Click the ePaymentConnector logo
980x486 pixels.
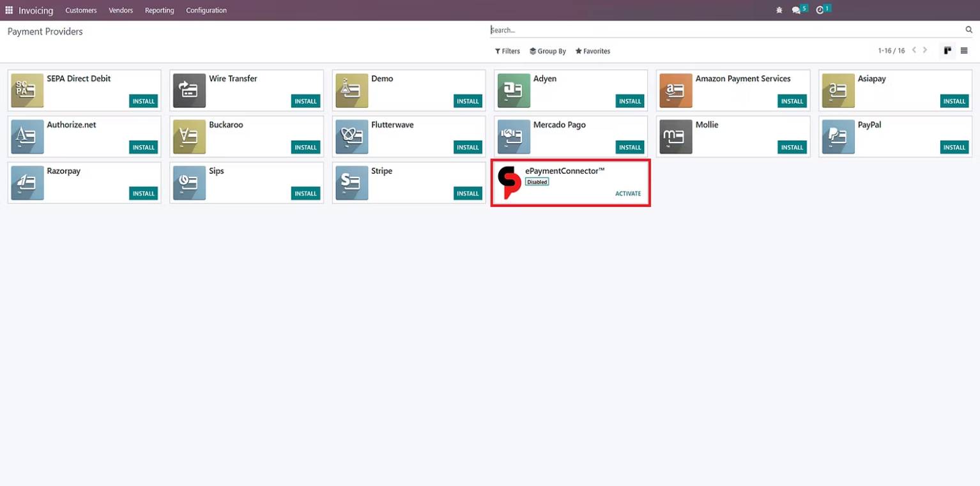pyautogui.click(x=509, y=183)
